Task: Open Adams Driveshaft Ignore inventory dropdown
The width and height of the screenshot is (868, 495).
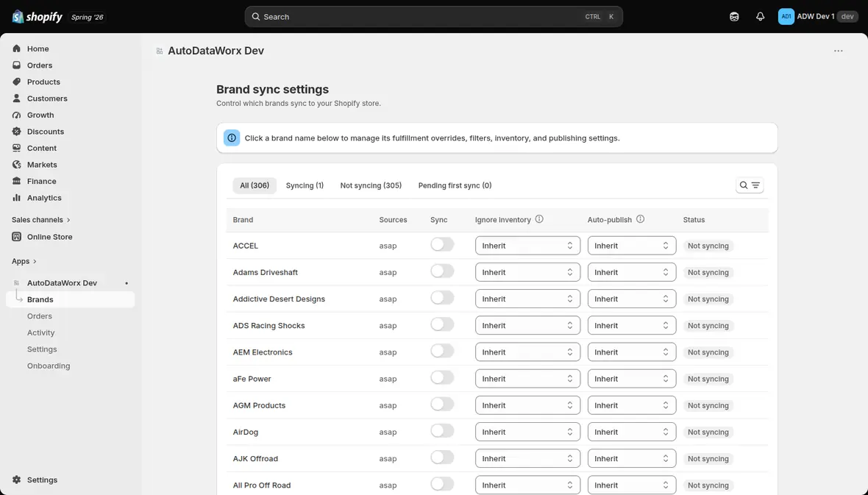Action: pos(527,272)
